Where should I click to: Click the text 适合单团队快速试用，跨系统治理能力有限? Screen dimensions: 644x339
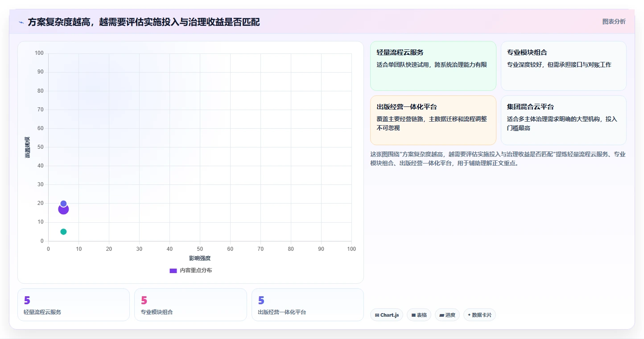click(432, 65)
